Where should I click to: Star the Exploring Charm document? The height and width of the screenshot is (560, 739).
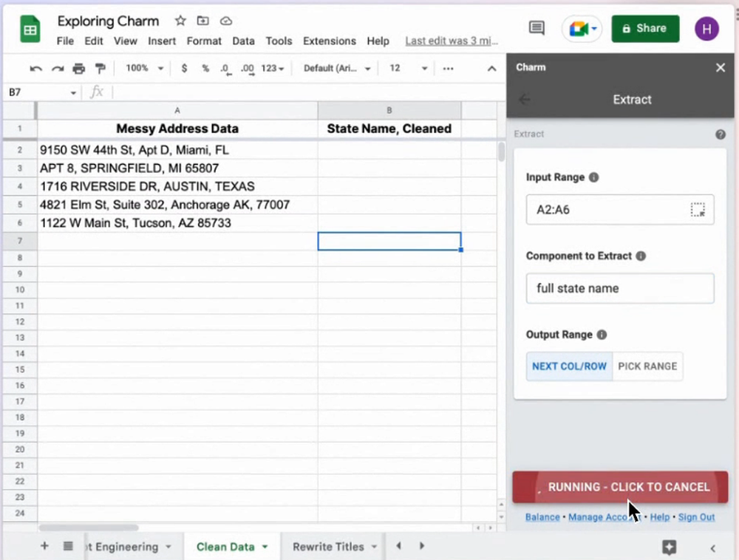point(180,21)
